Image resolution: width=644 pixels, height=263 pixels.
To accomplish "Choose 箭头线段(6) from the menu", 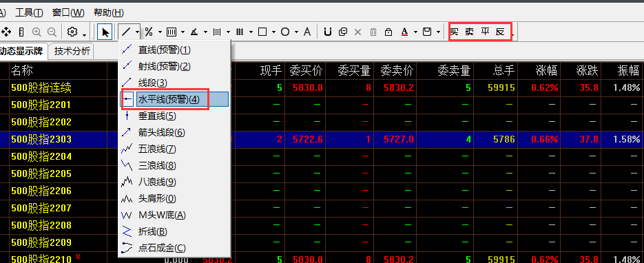I will pos(174,132).
